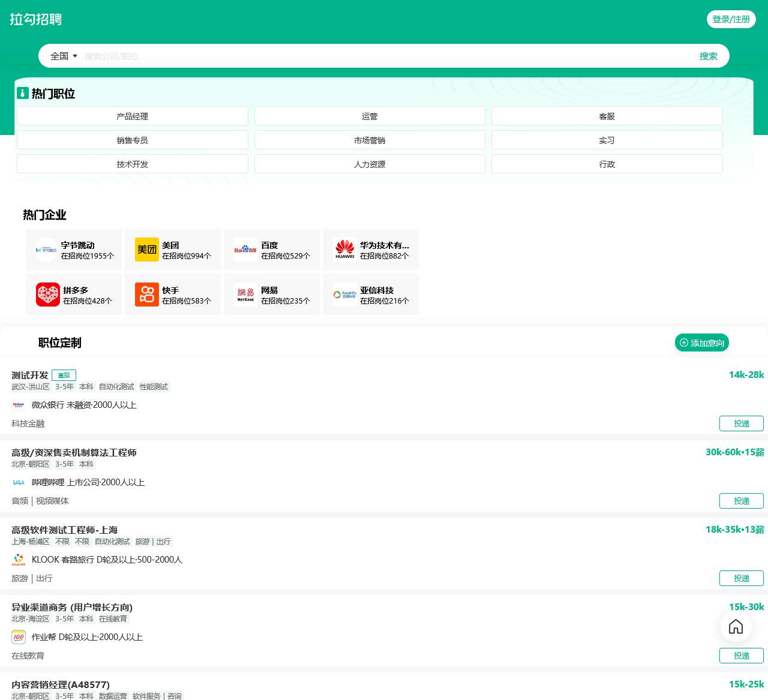Click the NetEase logo icon
768x700 pixels.
[x=245, y=295]
